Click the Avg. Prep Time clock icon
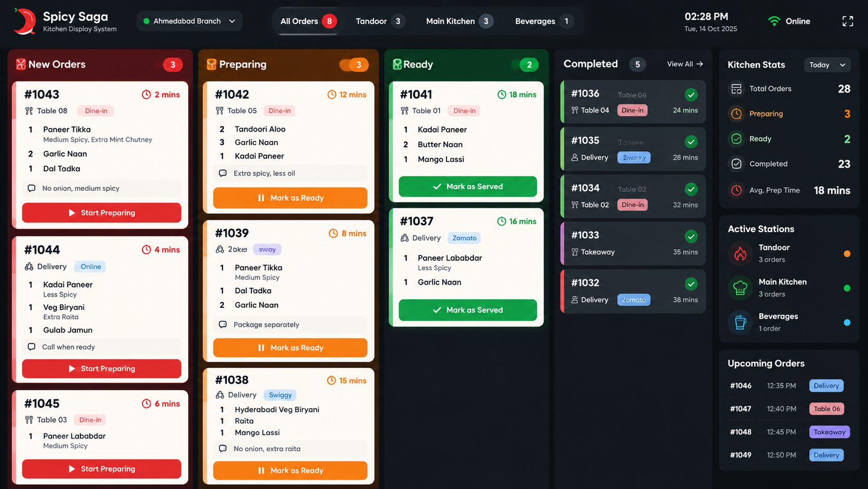The width and height of the screenshot is (868, 489). point(736,190)
